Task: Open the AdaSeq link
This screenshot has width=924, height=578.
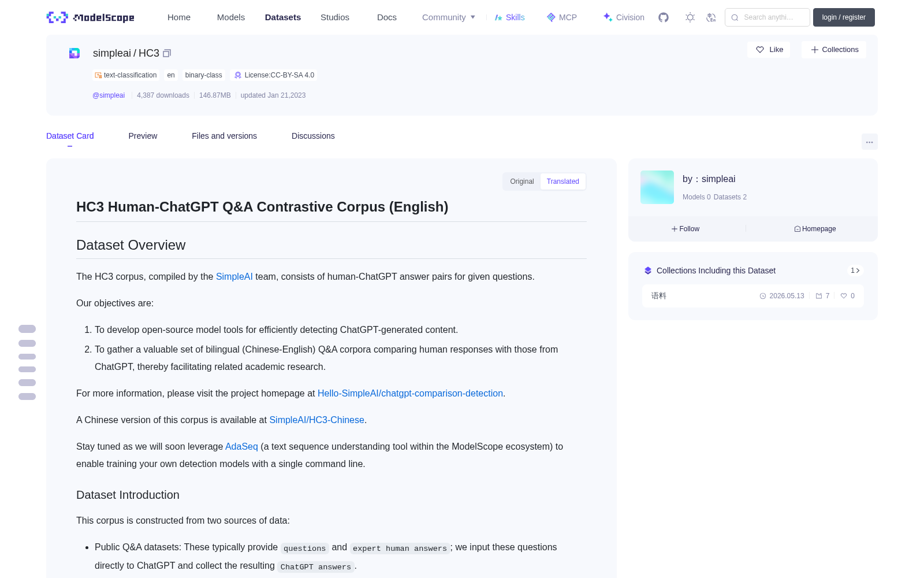Action: [241, 447]
